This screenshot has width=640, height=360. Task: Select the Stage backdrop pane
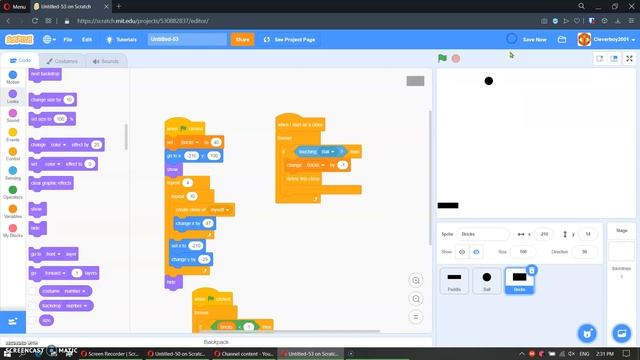[x=621, y=251]
